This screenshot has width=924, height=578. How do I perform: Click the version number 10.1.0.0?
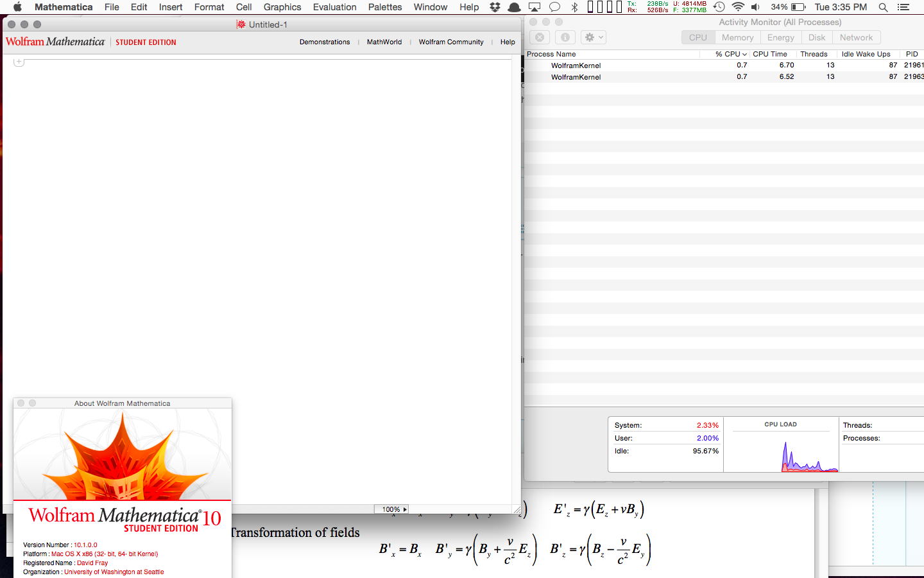pos(85,545)
